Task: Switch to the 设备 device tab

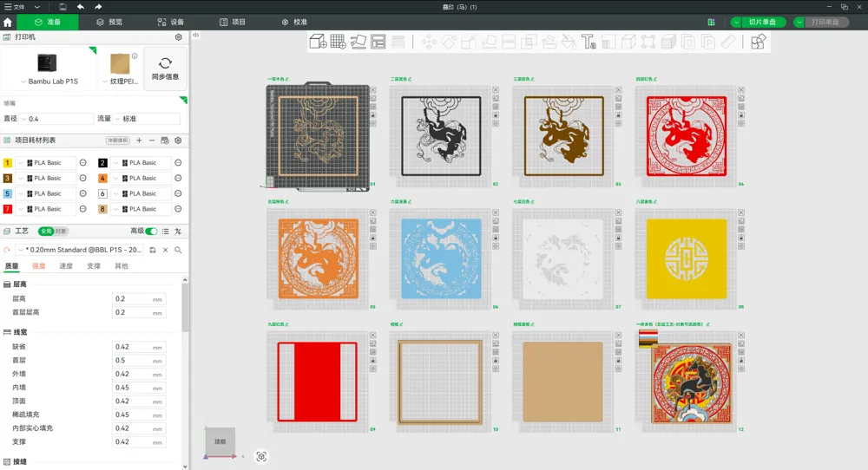Action: [170, 23]
